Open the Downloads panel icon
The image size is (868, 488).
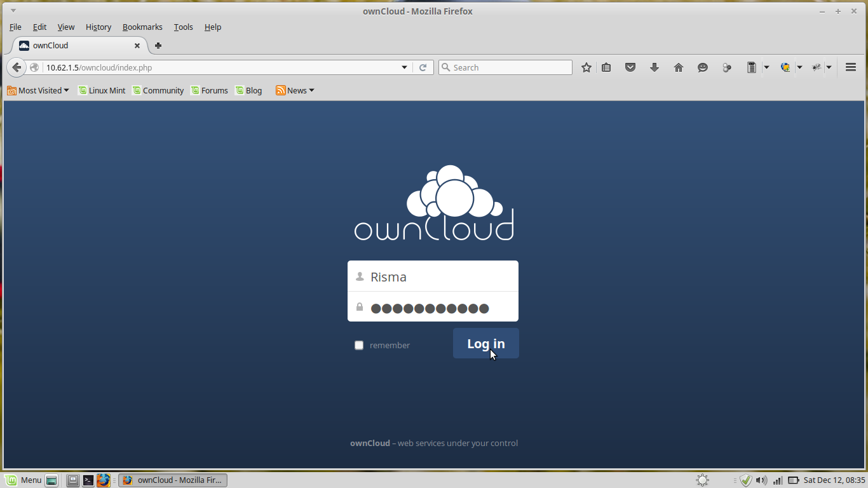click(x=654, y=67)
